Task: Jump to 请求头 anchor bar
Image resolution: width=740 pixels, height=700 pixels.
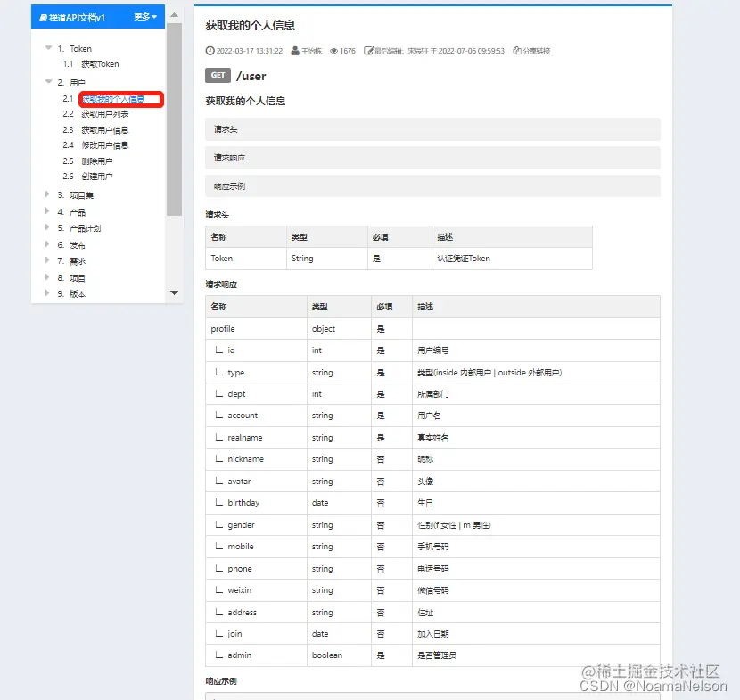Action: [x=432, y=129]
